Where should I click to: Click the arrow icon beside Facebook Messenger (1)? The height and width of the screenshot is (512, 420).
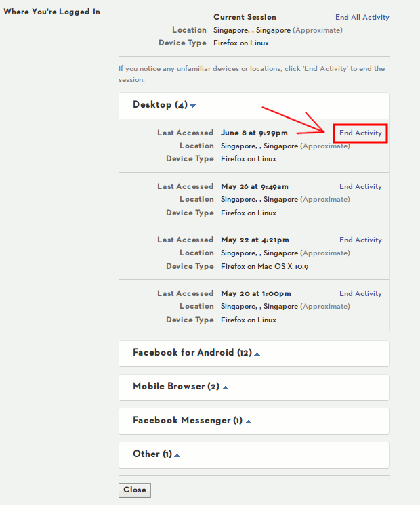tap(248, 421)
